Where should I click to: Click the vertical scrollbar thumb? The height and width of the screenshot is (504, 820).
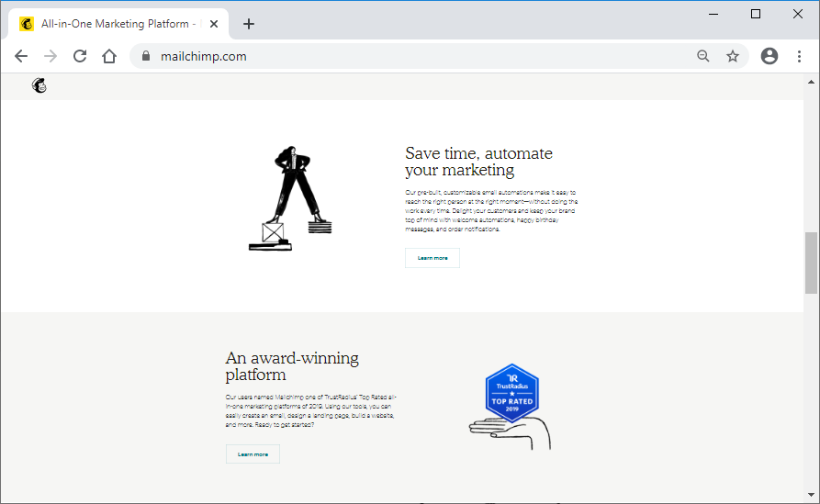pyautogui.click(x=811, y=263)
